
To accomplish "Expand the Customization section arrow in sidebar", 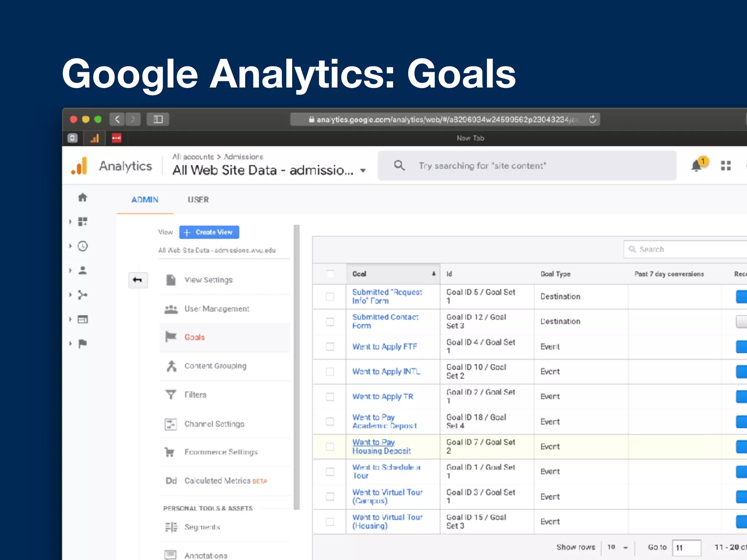I will click(x=70, y=222).
